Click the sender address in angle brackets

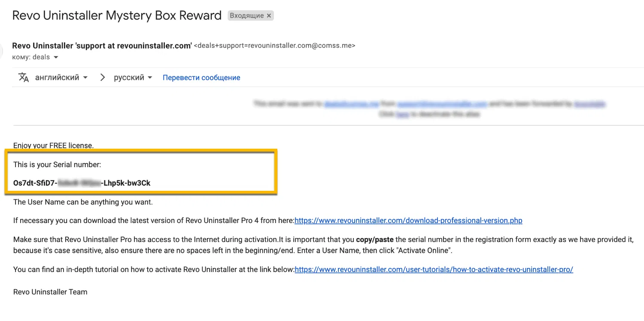[274, 46]
